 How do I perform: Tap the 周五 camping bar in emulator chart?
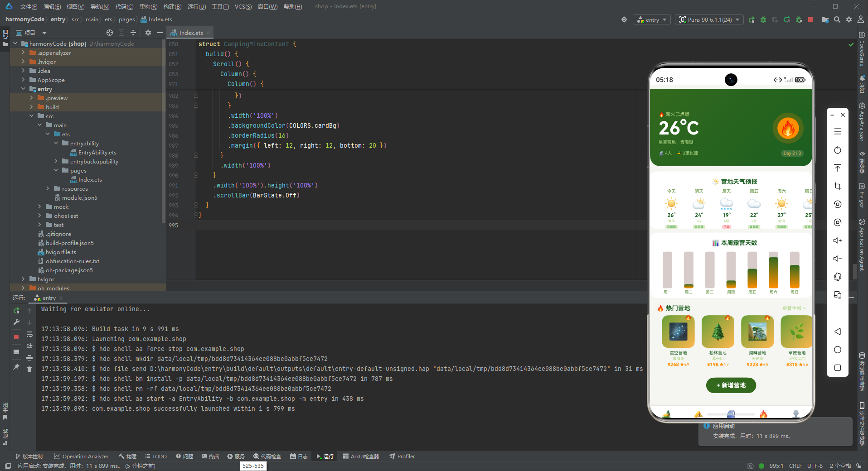(x=752, y=270)
